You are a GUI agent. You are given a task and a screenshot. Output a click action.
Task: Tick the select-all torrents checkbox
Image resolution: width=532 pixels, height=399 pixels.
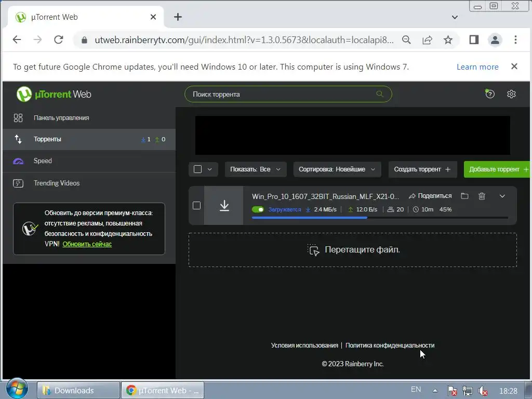(x=197, y=169)
